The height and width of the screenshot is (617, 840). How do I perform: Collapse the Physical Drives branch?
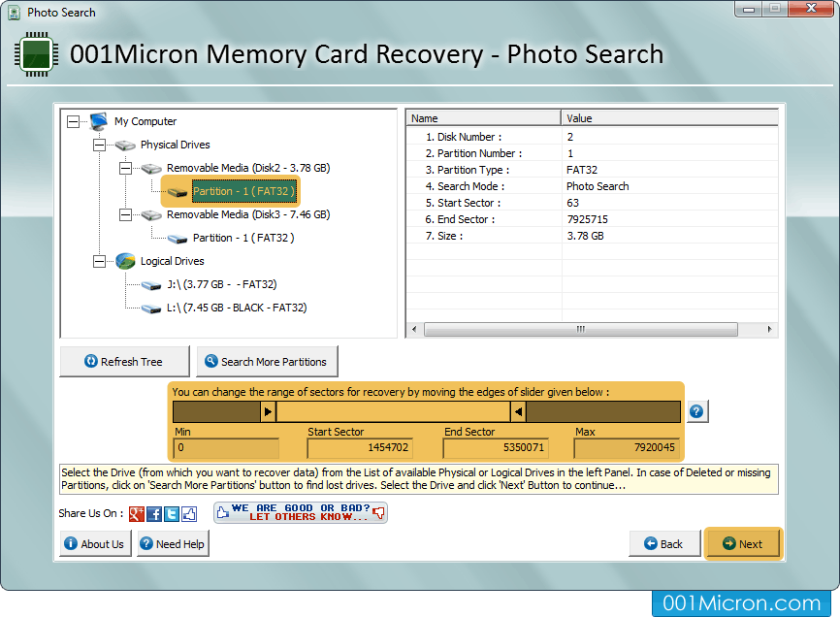(x=98, y=145)
